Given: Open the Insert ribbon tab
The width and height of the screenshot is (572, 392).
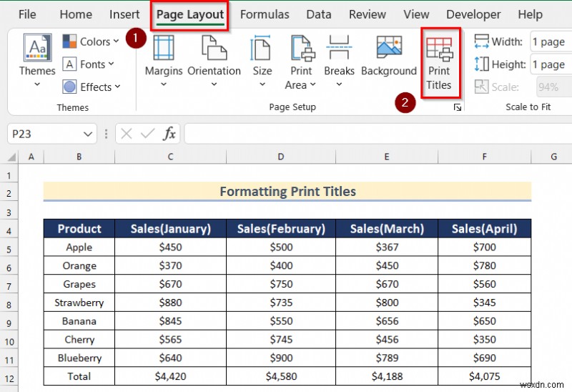Looking at the screenshot, I should 124,14.
